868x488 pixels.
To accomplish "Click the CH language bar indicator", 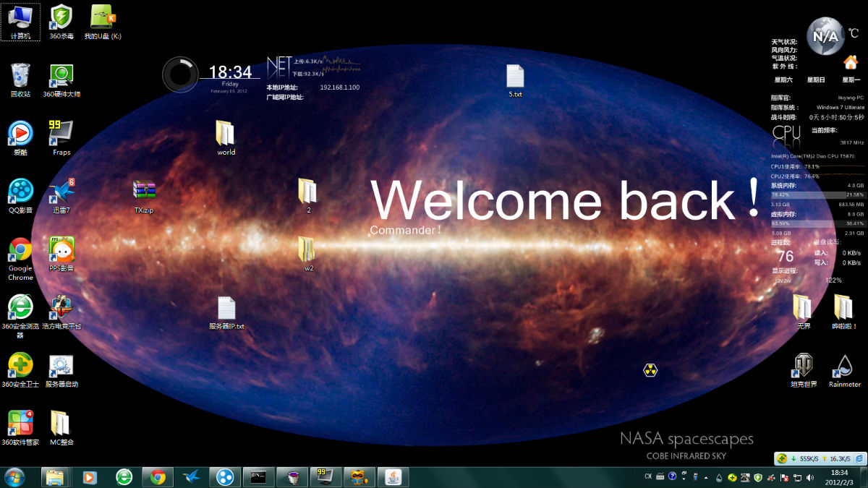I will [648, 476].
